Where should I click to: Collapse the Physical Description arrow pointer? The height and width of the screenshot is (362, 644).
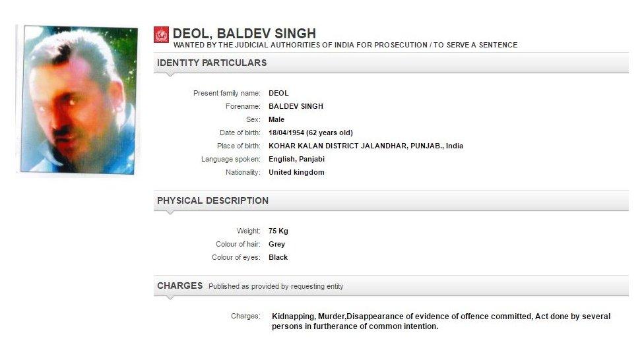point(170,212)
